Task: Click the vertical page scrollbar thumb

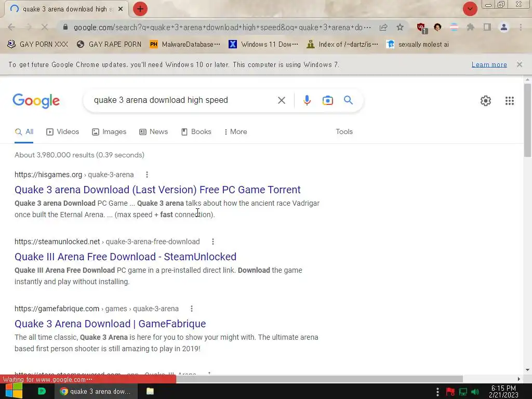Action: click(x=527, y=120)
